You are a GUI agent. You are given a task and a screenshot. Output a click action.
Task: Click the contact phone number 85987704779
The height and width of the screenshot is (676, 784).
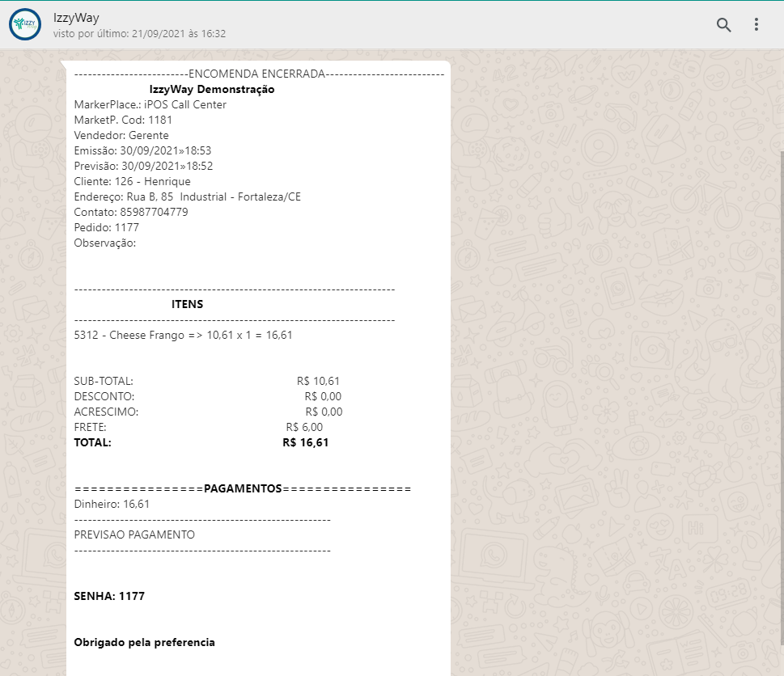click(154, 213)
